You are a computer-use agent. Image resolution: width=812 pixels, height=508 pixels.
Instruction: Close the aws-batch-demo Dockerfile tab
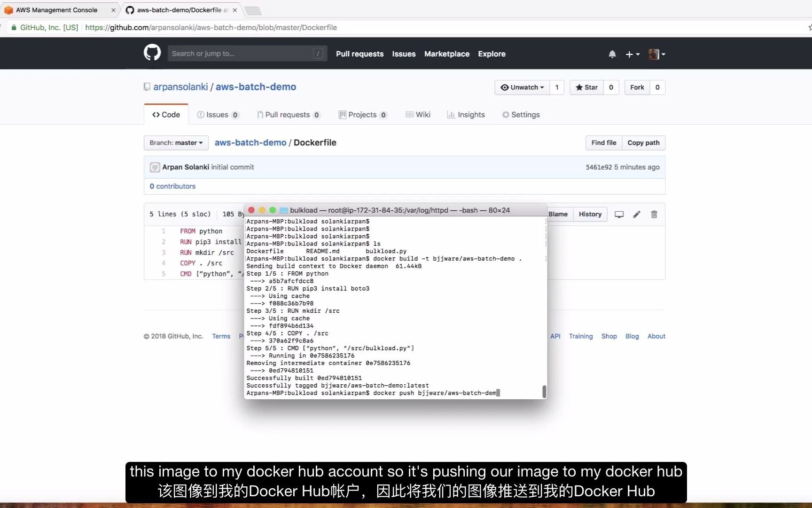[235, 10]
